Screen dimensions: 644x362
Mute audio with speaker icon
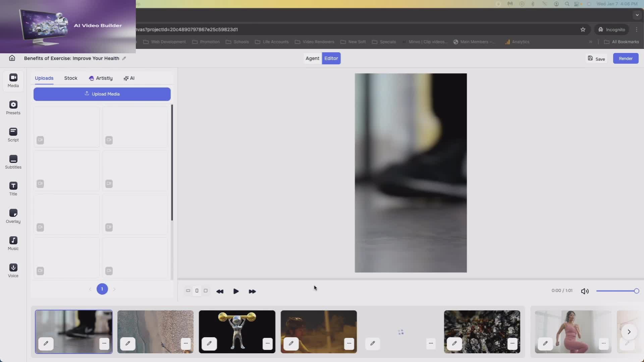[x=585, y=291]
